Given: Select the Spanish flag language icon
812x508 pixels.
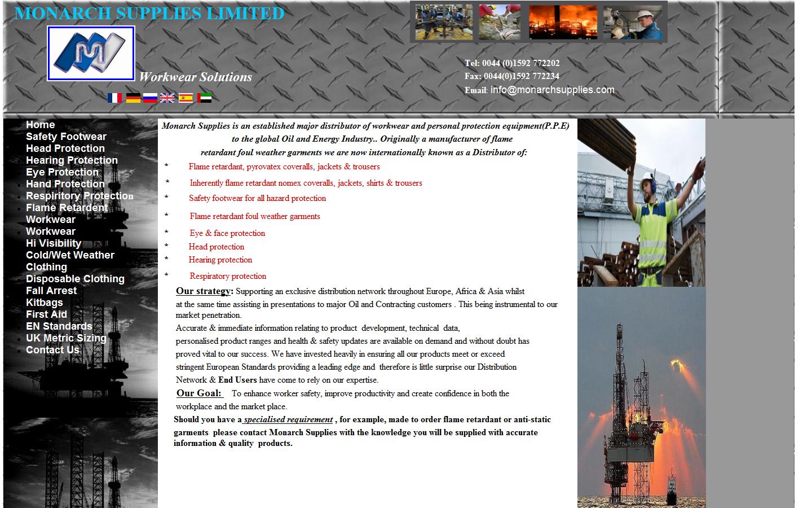Looking at the screenshot, I should click(x=186, y=98).
